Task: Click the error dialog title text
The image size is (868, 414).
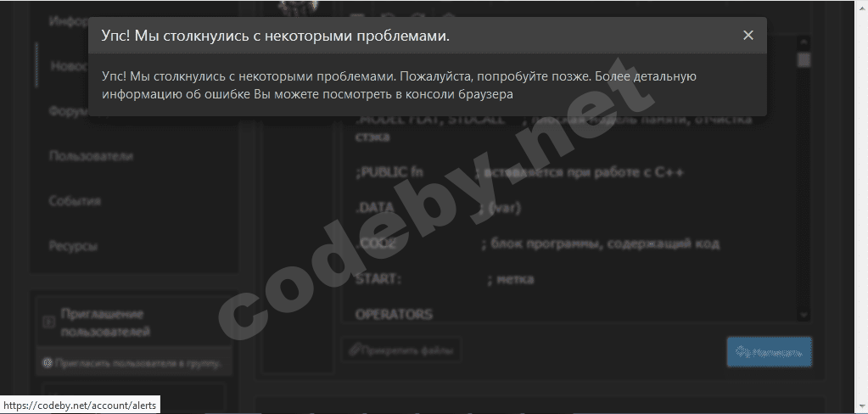Action: pos(275,36)
